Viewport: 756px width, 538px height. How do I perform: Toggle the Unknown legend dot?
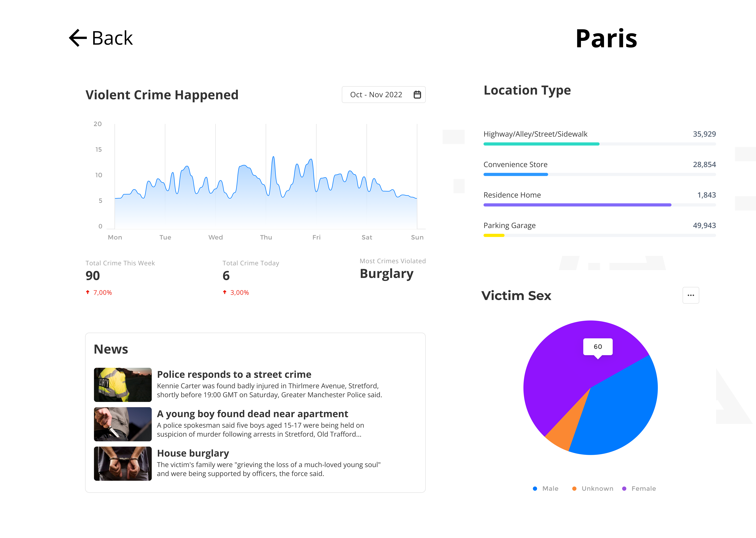[x=574, y=489]
